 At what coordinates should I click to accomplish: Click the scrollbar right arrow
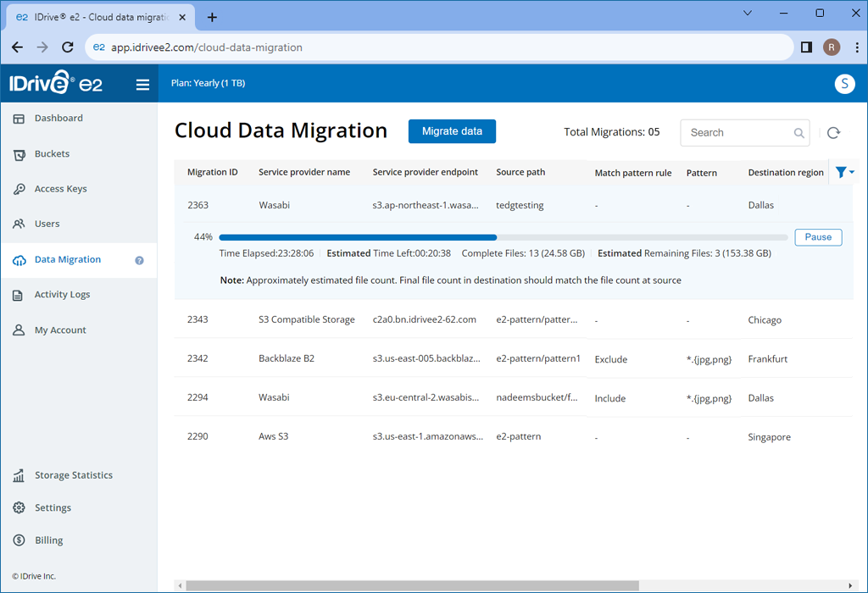click(x=849, y=585)
